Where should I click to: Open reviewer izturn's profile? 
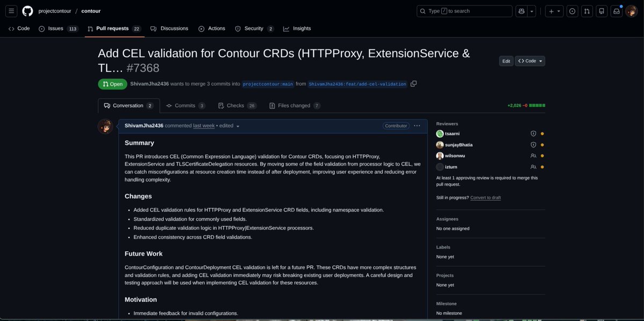click(451, 167)
